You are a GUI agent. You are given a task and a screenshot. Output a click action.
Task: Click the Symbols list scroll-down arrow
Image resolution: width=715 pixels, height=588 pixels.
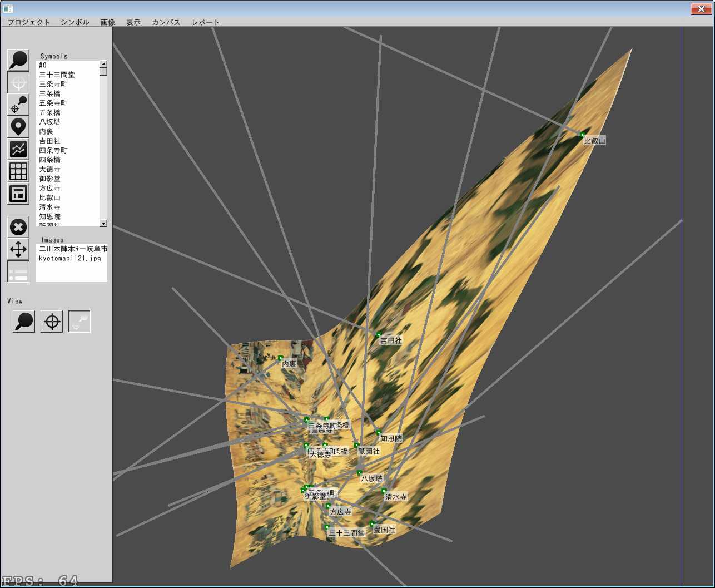(x=103, y=223)
